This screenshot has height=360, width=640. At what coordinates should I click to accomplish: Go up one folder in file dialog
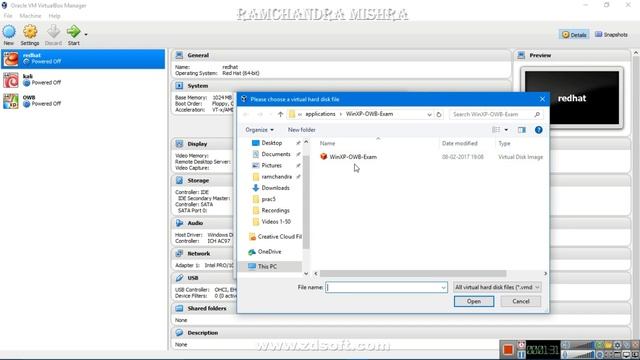[x=280, y=114]
